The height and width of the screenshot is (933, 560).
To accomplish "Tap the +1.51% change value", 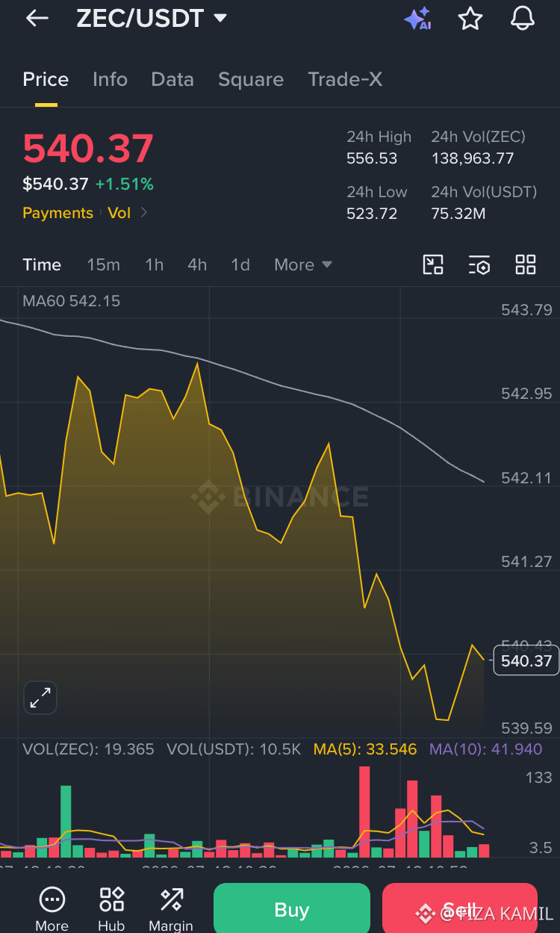I will [124, 184].
